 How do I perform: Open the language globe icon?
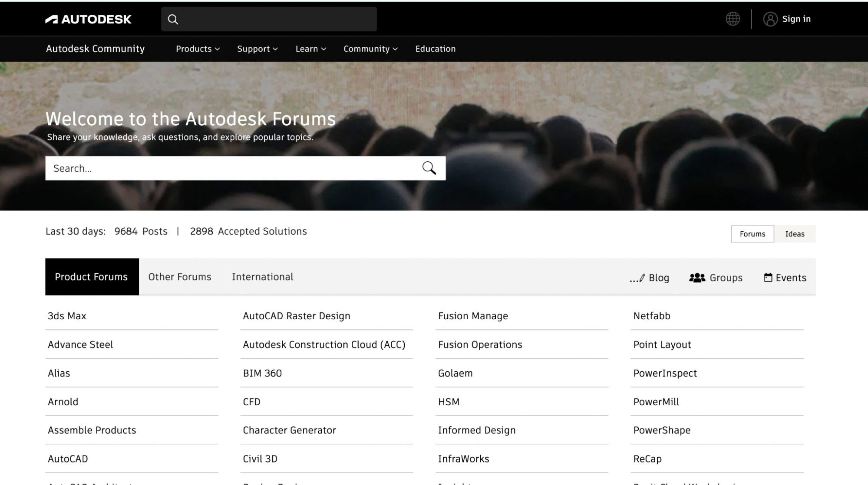click(733, 19)
